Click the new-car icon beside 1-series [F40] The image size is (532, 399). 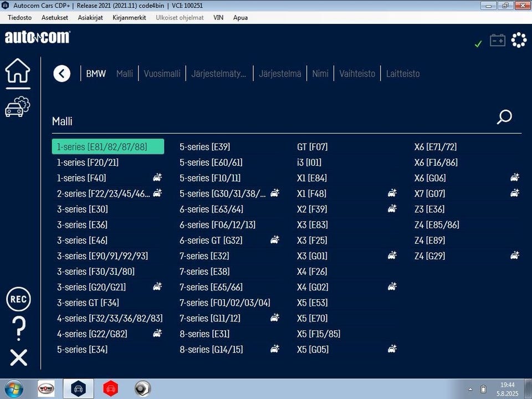coord(157,177)
